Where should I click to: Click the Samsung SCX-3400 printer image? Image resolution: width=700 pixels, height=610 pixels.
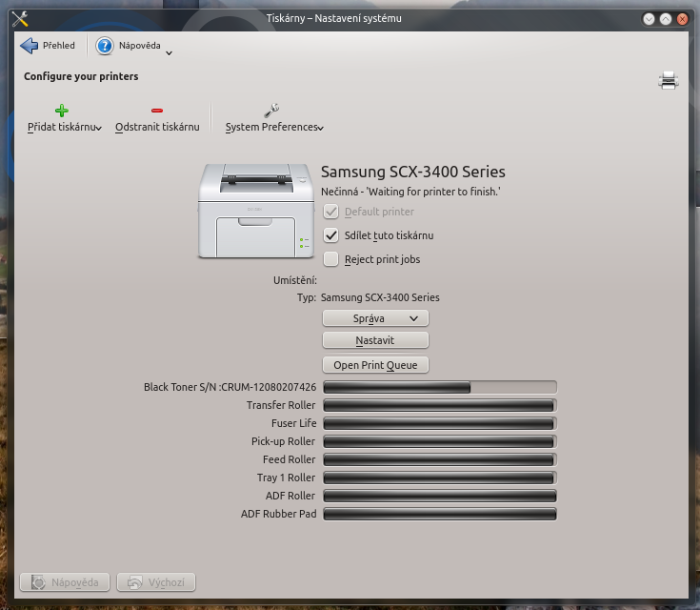click(256, 211)
